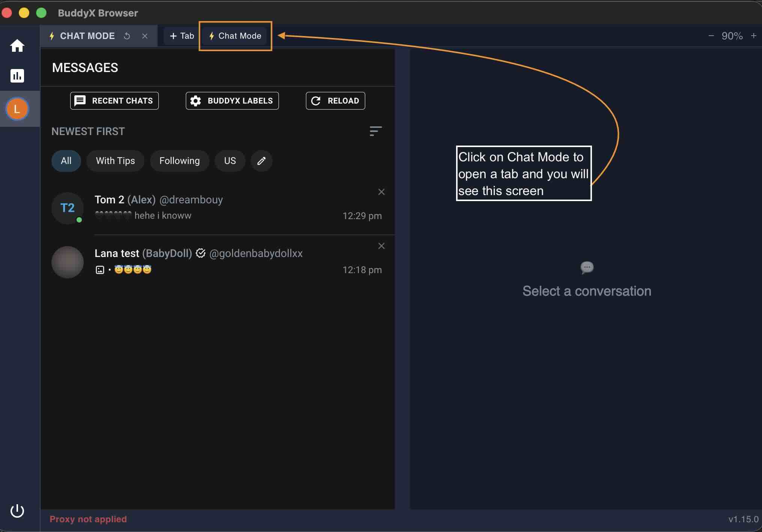Open BUDDYX LABELS settings
The height and width of the screenshot is (532, 762).
(x=232, y=101)
